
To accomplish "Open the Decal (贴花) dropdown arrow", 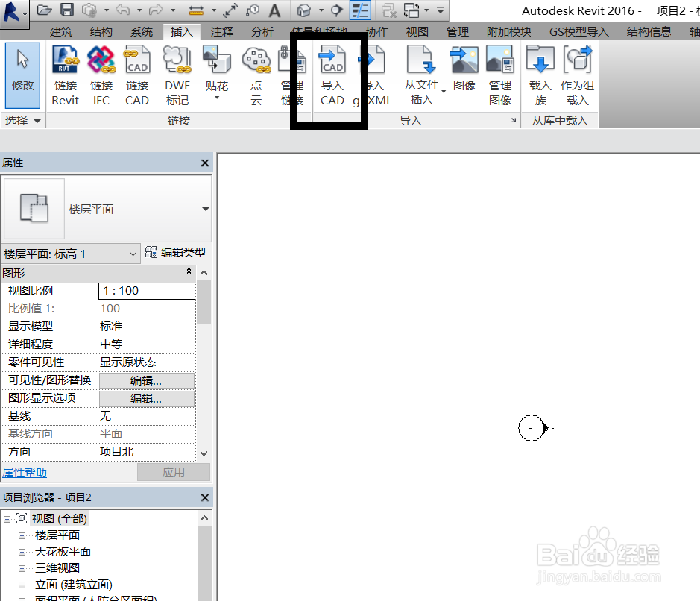I will [217, 98].
